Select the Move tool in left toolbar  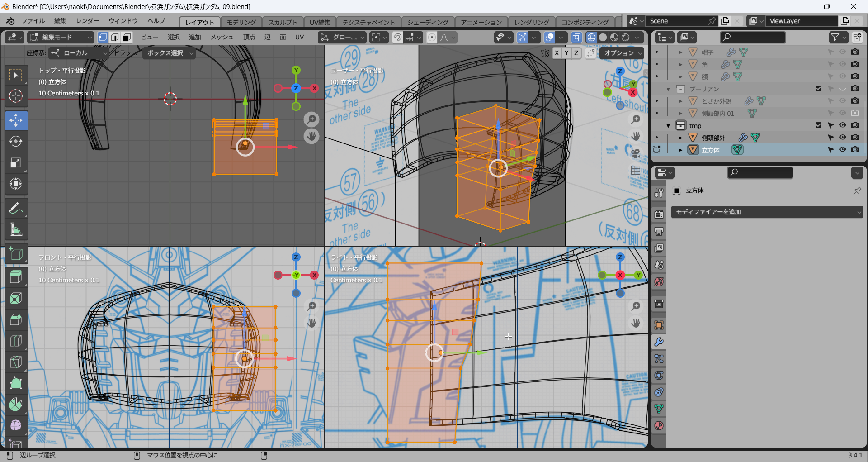click(16, 120)
